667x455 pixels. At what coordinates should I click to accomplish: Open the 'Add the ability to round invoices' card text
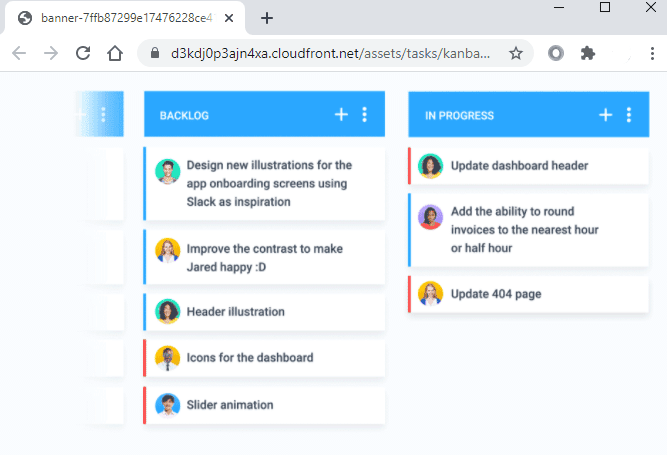point(524,230)
